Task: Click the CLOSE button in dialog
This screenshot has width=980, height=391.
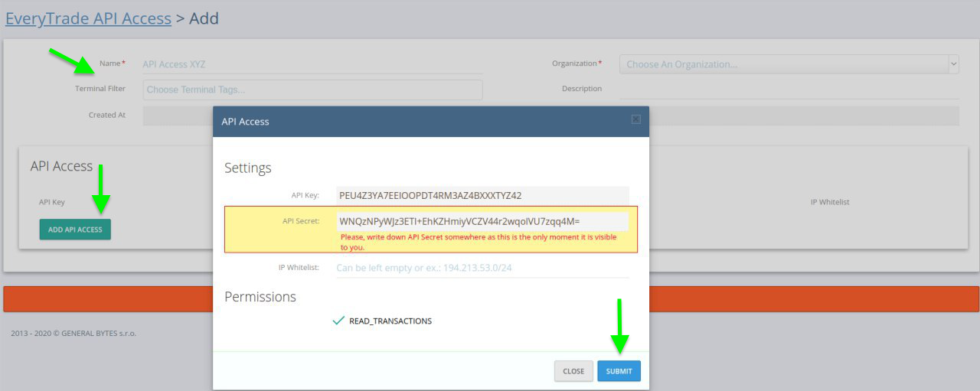Action: click(573, 371)
